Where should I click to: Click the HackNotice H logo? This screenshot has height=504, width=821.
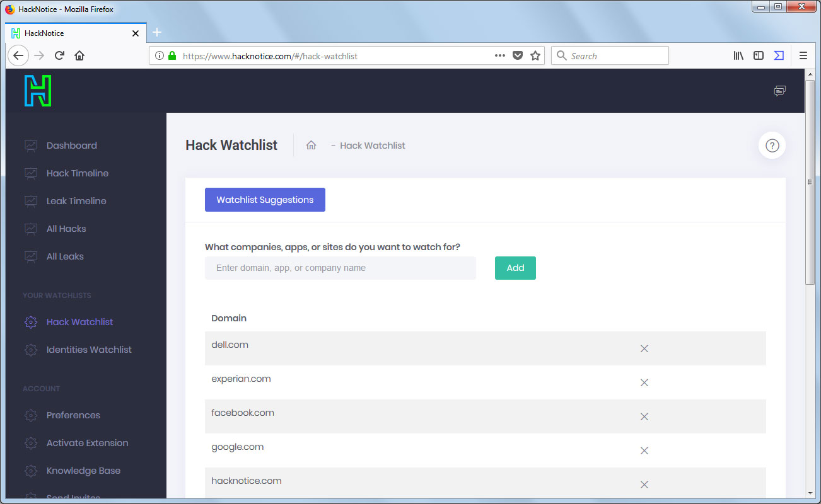(38, 91)
